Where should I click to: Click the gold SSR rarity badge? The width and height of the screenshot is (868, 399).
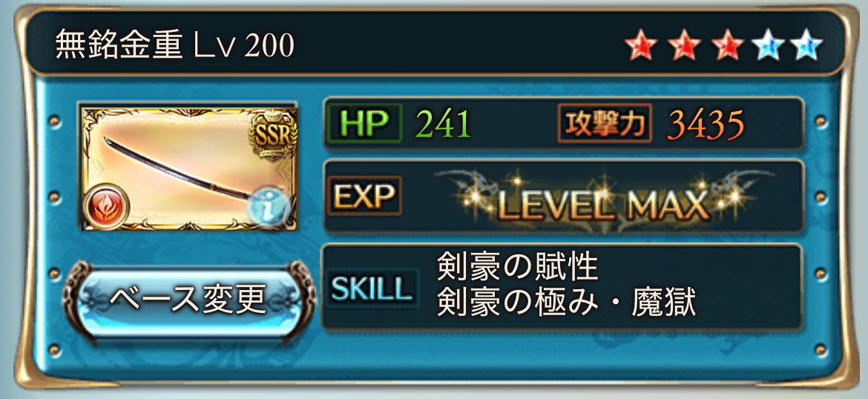coord(272,135)
